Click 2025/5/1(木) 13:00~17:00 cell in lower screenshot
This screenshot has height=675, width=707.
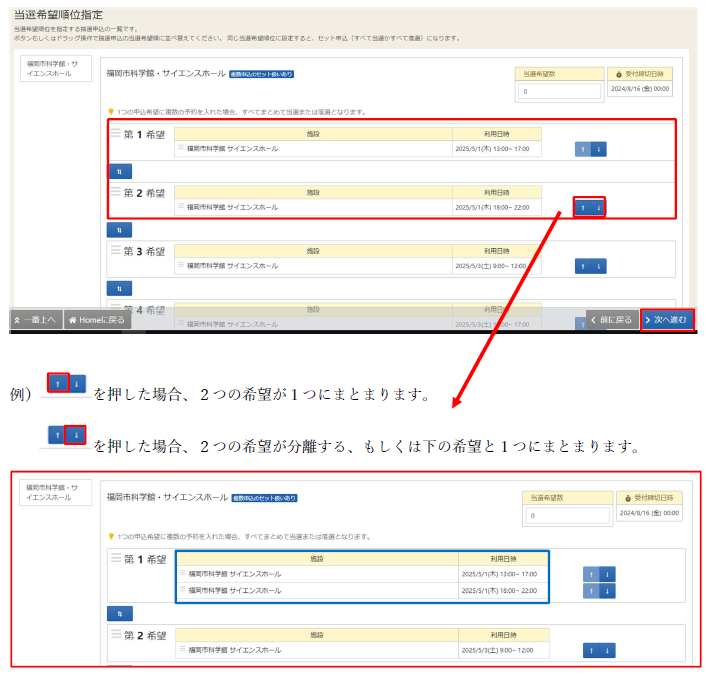tap(504, 574)
